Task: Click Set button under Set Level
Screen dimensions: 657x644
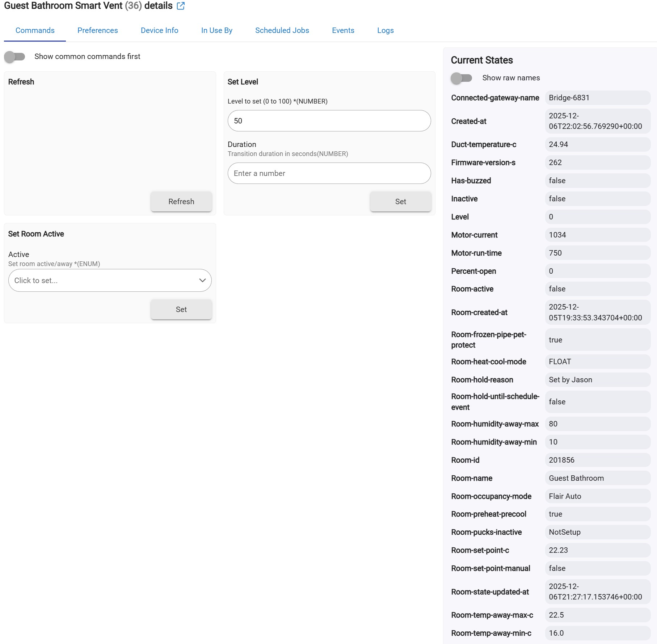Action: coord(400,202)
